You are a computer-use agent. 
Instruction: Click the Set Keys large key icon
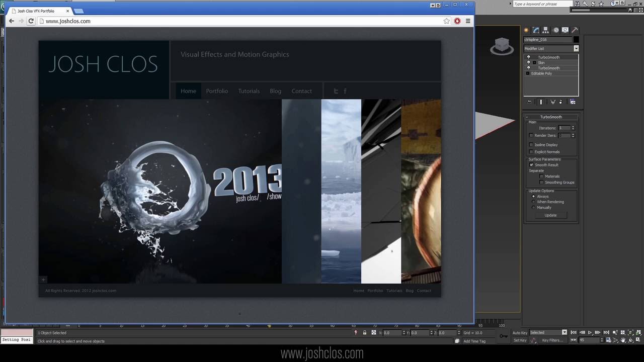tap(504, 336)
